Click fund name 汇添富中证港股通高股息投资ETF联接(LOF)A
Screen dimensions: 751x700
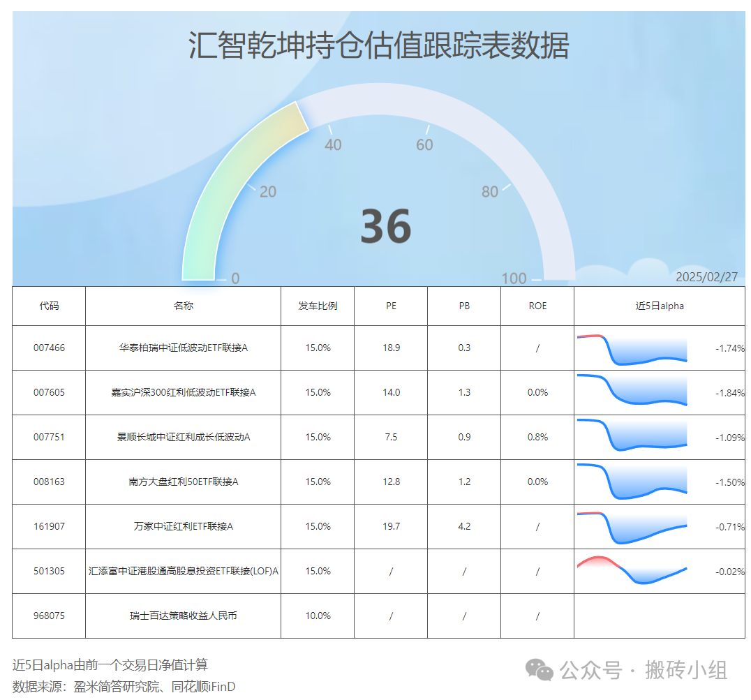(x=183, y=571)
